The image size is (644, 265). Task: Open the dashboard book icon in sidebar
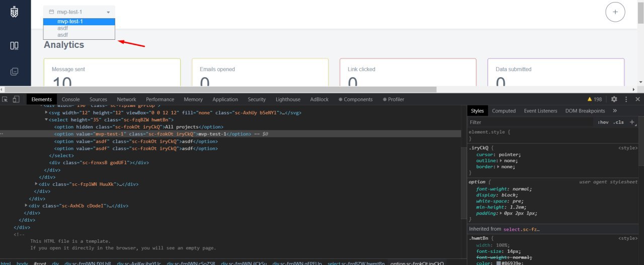(x=14, y=45)
